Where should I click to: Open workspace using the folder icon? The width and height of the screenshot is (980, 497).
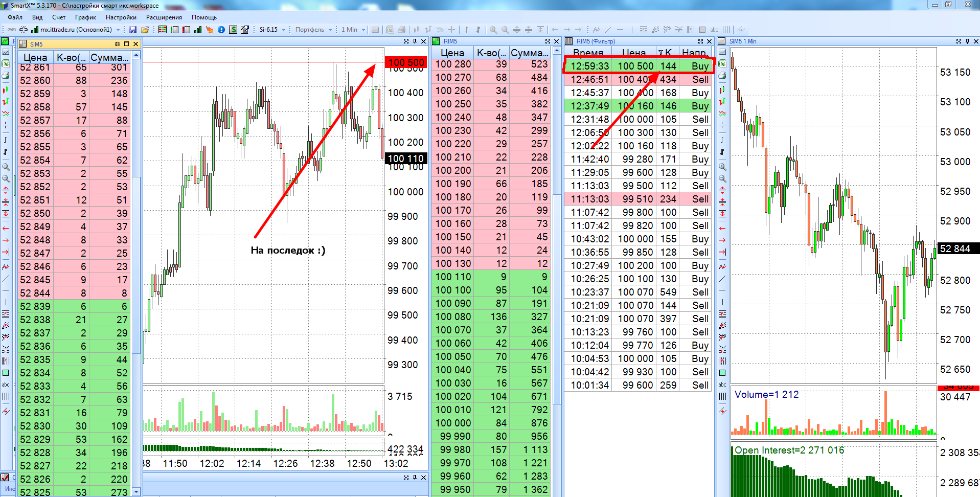(x=145, y=30)
